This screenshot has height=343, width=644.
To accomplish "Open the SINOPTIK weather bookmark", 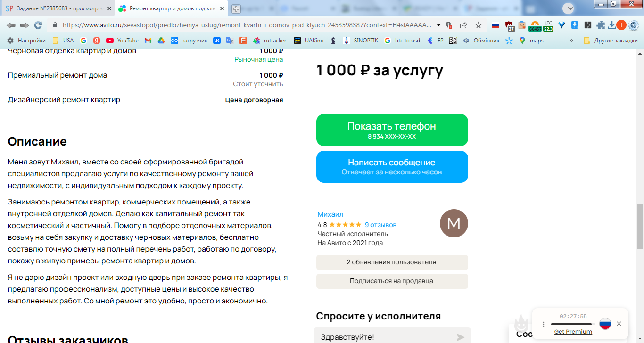I will pos(360,41).
